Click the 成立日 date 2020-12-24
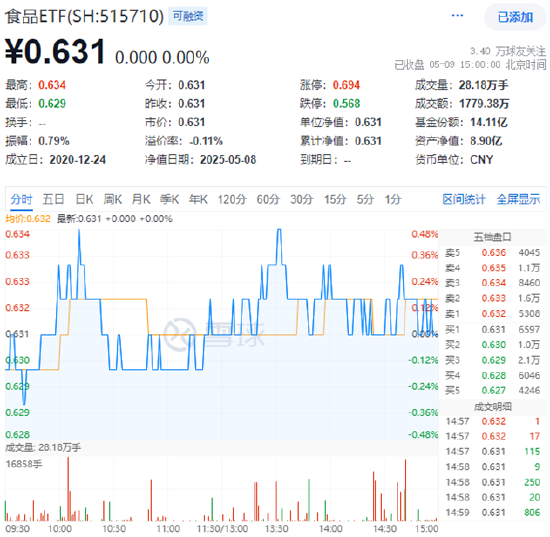Image resolution: width=550 pixels, height=537 pixels. click(x=78, y=160)
